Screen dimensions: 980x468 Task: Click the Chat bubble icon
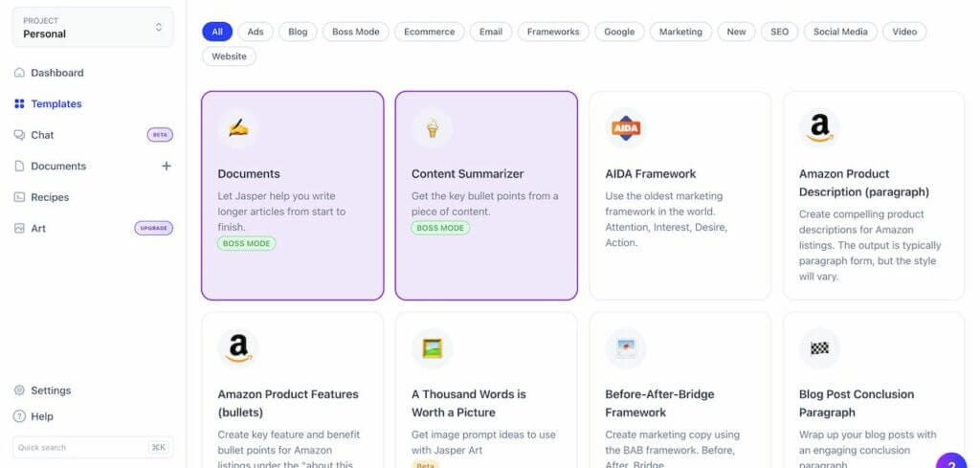click(19, 135)
